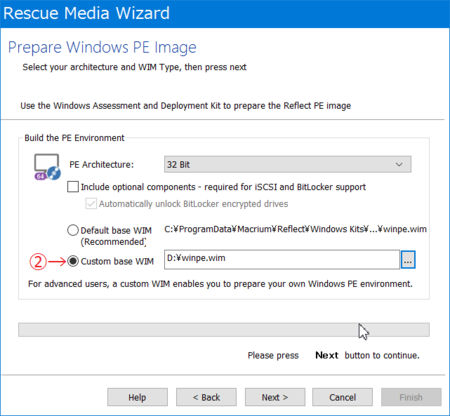Click the PE Architecture label

pyautogui.click(x=101, y=164)
